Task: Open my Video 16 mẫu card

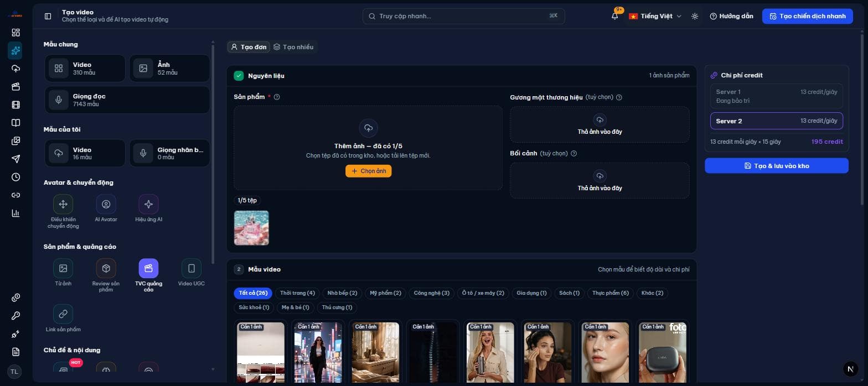Action: (85, 153)
